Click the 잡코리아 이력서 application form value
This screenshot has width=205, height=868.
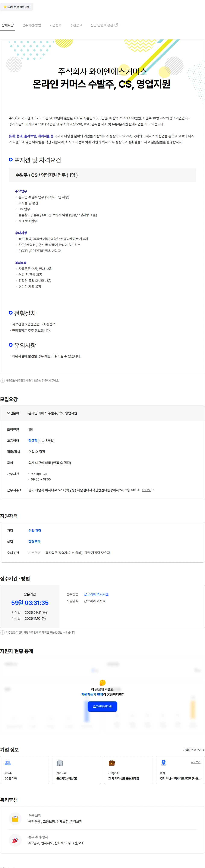95,601
